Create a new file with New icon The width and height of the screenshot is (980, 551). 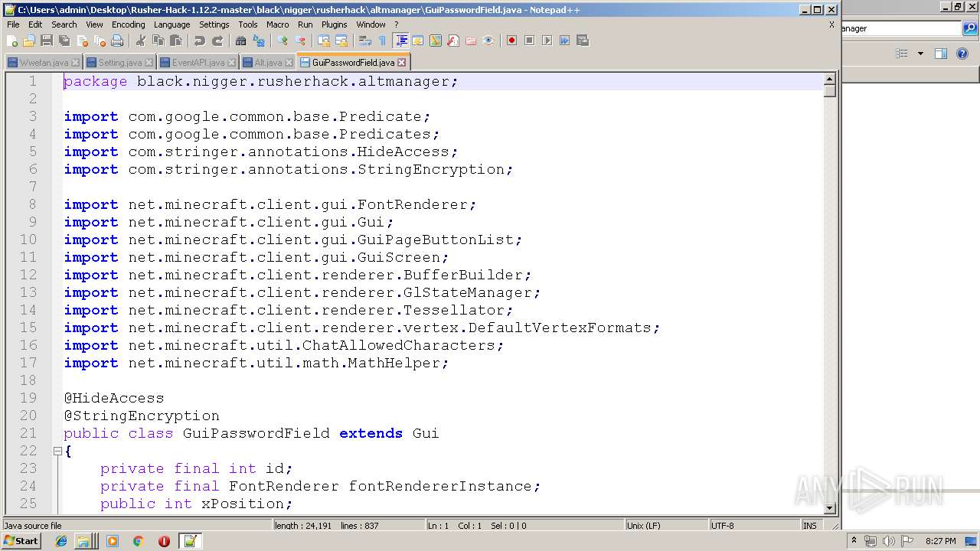pos(11,41)
